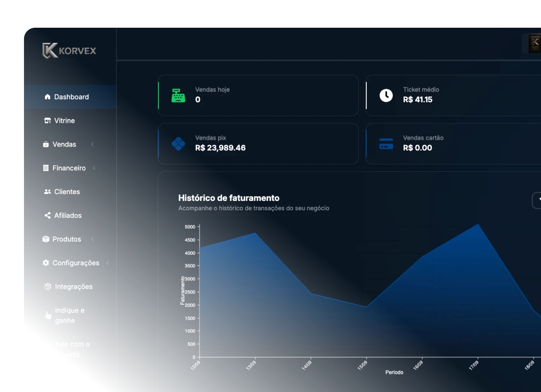541x392 pixels.
Task: Expand the Vendas submenu chevron
Action: (x=93, y=144)
